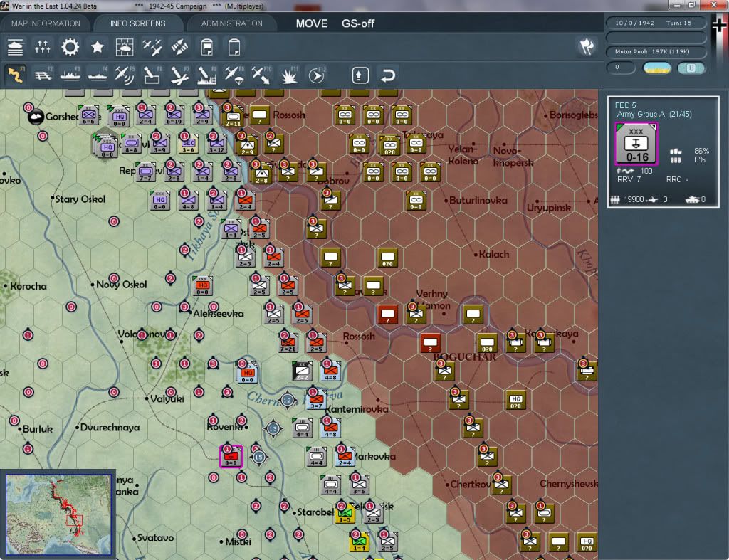The image size is (729, 560).
Task: Click the 19900 men count
Action: (634, 199)
